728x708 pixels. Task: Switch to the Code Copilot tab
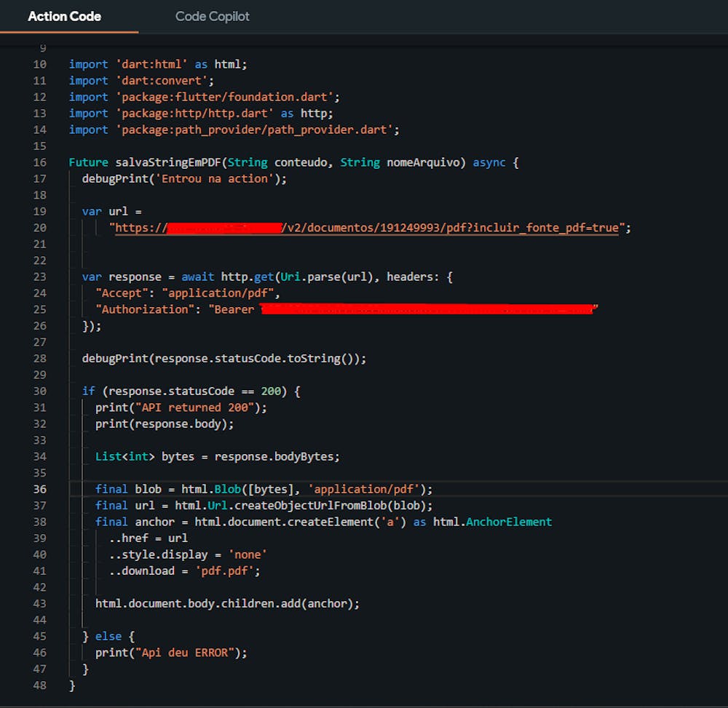[212, 16]
